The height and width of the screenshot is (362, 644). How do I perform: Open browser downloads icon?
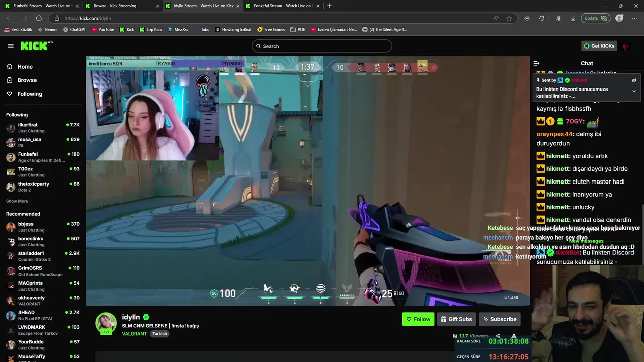click(573, 18)
